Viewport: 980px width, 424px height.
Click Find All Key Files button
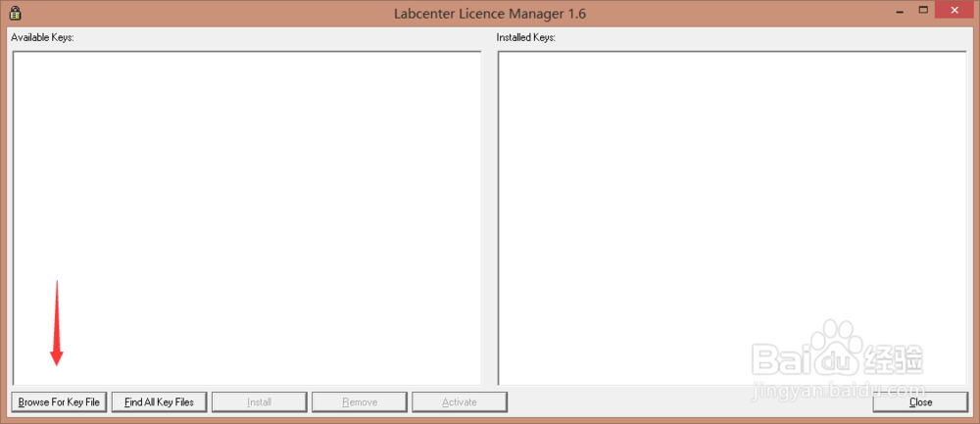[x=160, y=402]
